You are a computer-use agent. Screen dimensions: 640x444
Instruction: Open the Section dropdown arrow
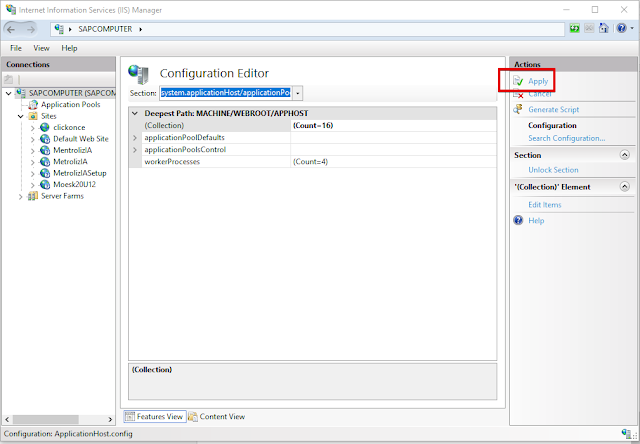click(x=298, y=93)
